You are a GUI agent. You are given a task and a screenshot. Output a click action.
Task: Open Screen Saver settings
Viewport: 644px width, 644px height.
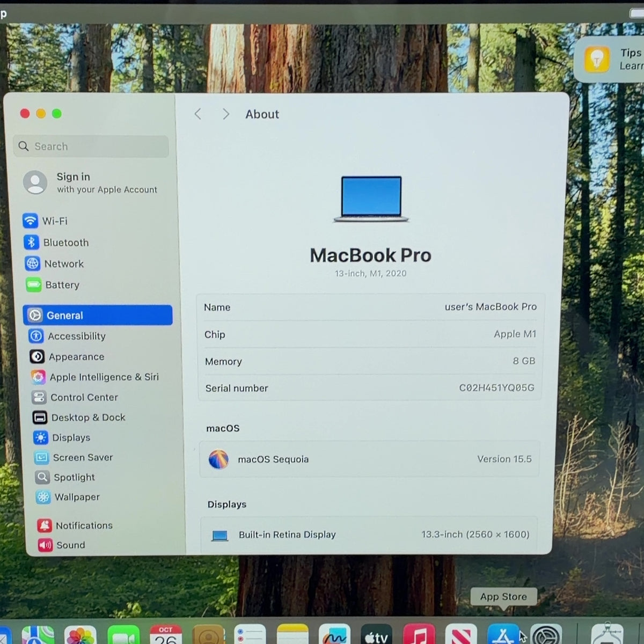[74, 457]
